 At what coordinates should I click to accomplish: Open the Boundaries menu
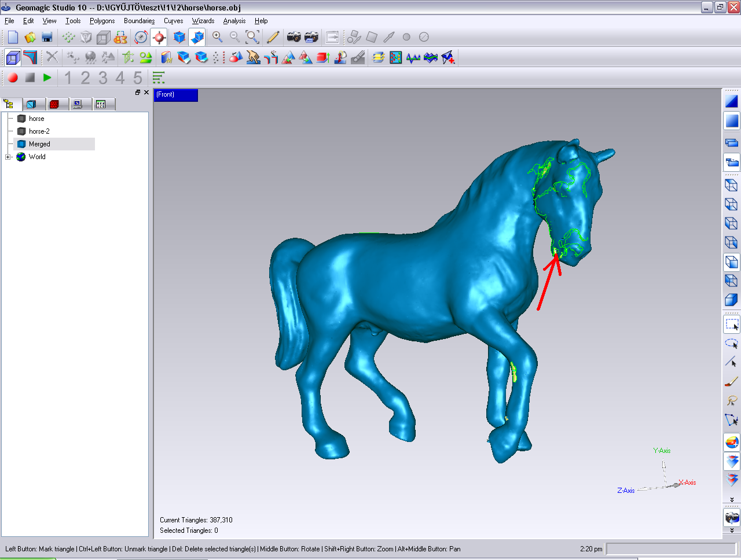139,21
